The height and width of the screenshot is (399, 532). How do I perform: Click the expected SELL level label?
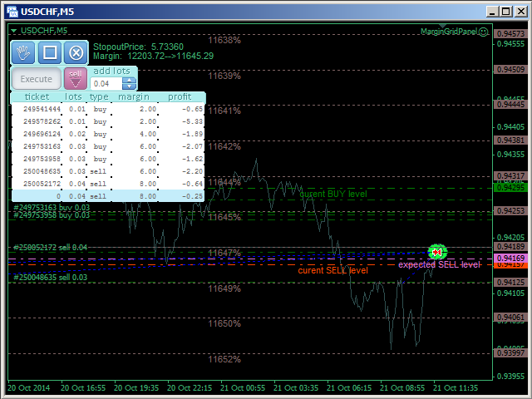click(x=440, y=264)
